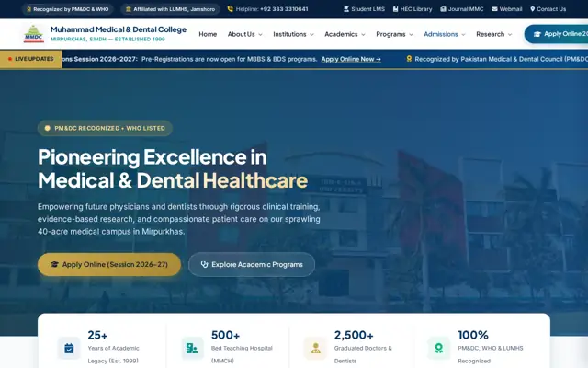
Task: Open the HEC Library link
Action: point(413,9)
